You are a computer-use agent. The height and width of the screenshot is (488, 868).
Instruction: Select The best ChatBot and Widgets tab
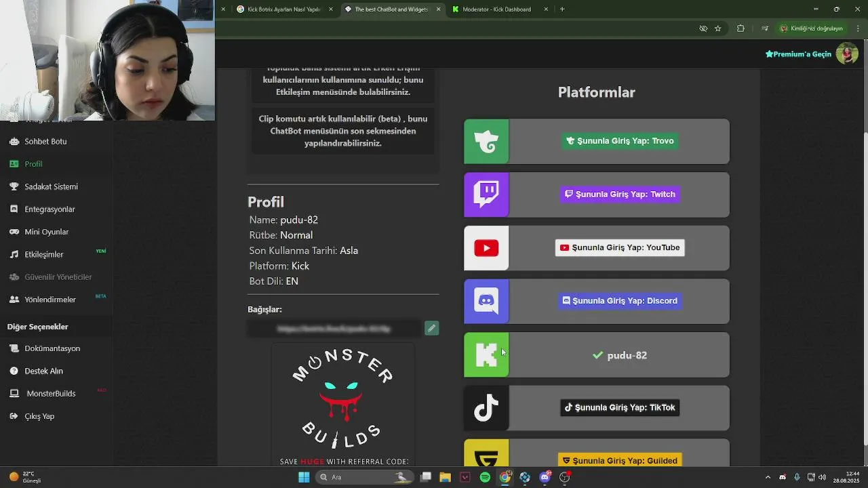coord(391,9)
